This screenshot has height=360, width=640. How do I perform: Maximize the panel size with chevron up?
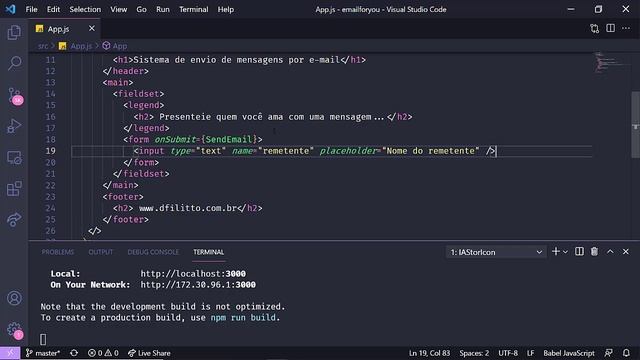tap(610, 251)
